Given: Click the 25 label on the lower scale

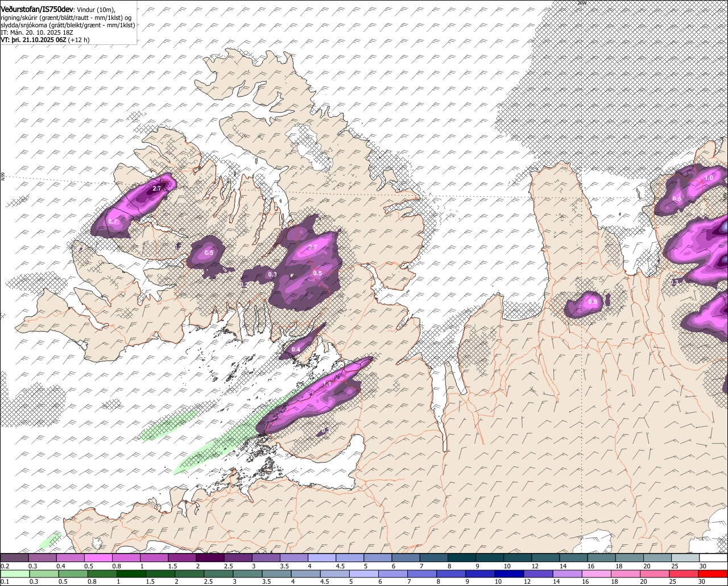Looking at the screenshot, I should tap(672, 581).
